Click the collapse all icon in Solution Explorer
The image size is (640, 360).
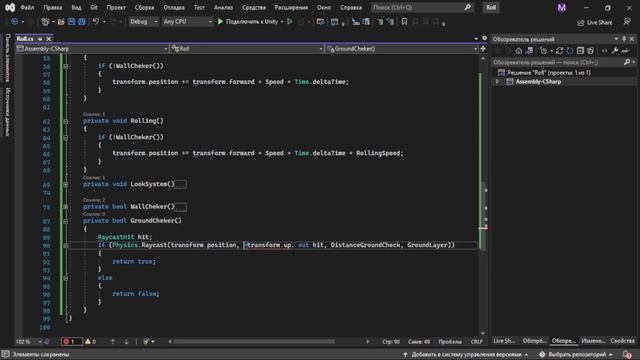[580, 51]
